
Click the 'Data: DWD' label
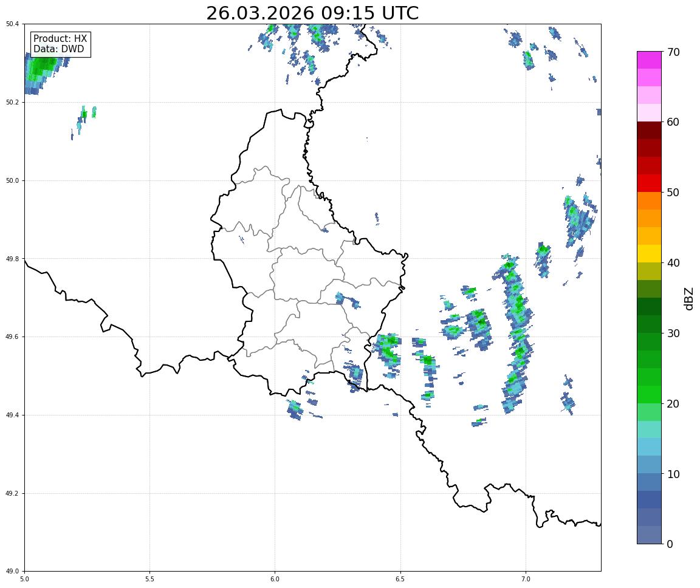tap(58, 49)
